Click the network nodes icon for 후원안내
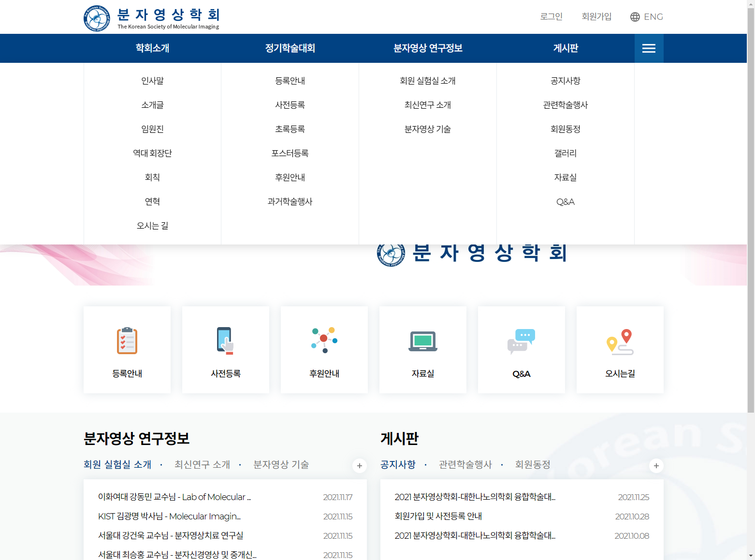This screenshot has height=560, width=755. tap(324, 340)
